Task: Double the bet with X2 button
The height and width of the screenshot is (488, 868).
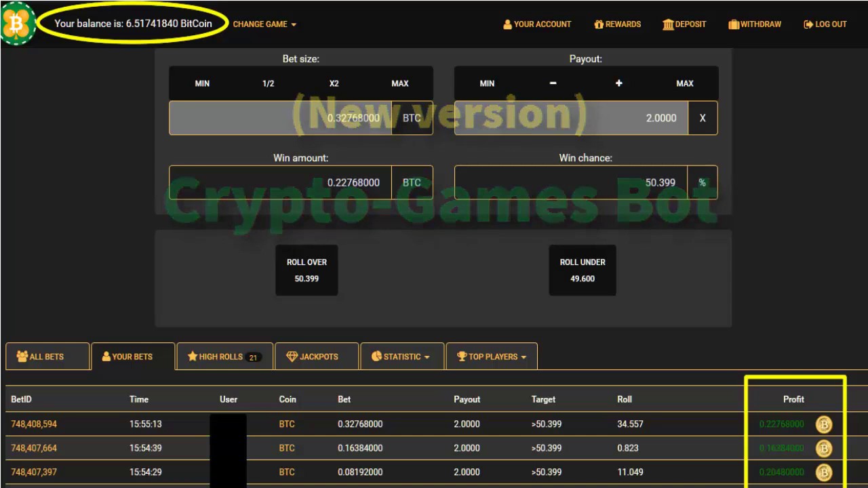Action: 334,83
